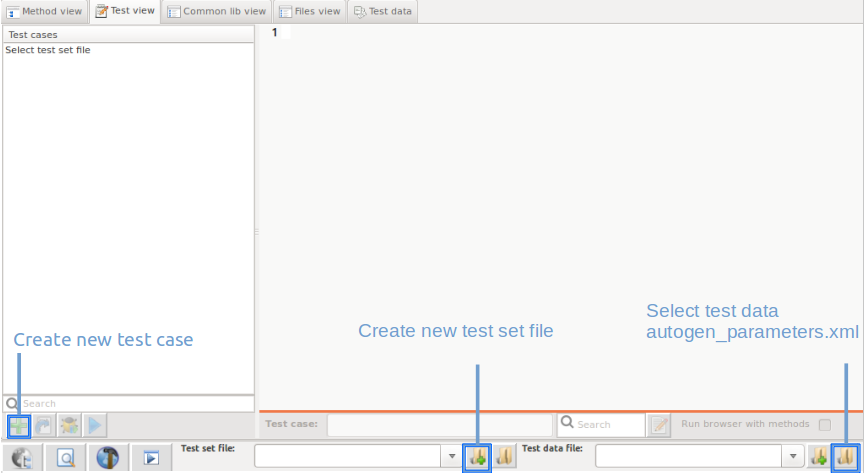The height and width of the screenshot is (473, 864).
Task: Click line 1 in the editor
Action: click(561, 33)
